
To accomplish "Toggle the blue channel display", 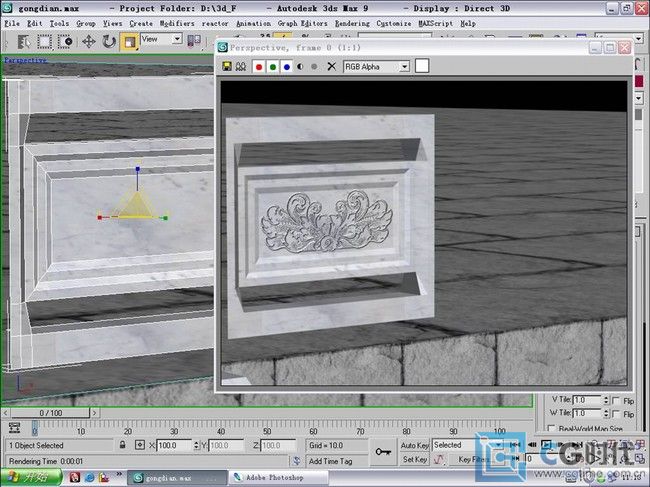I will (286, 66).
